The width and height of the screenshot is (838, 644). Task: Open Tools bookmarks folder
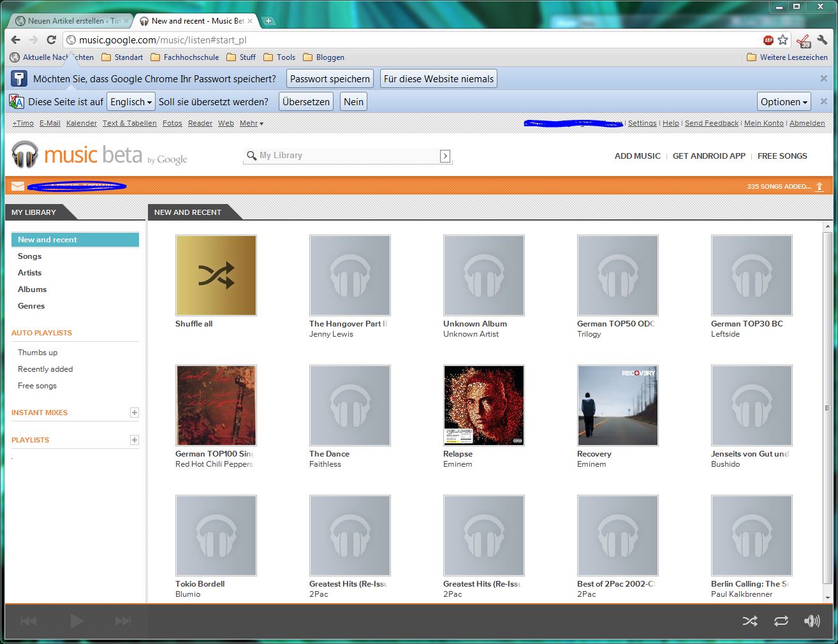coord(279,57)
